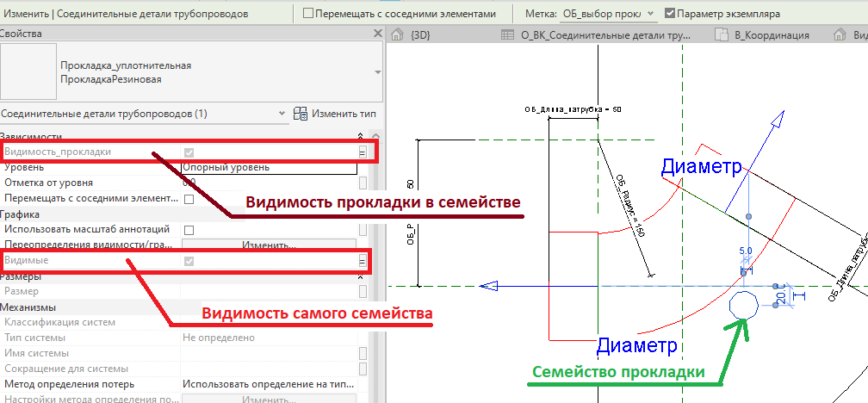
Task: Toggle 'Перемещать с соседними элементами' checkbox in options bar
Action: click(308, 14)
